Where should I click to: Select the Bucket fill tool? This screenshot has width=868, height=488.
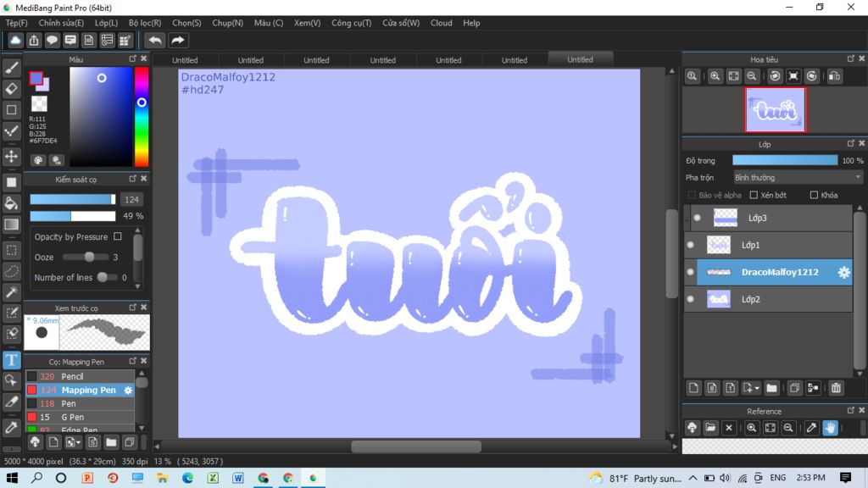(11, 203)
